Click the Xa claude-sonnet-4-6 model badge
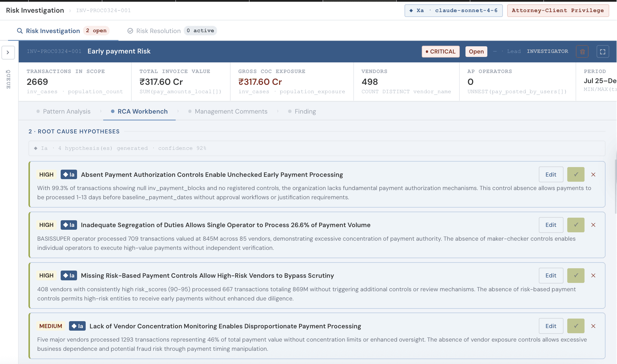617x364 pixels. (x=453, y=11)
